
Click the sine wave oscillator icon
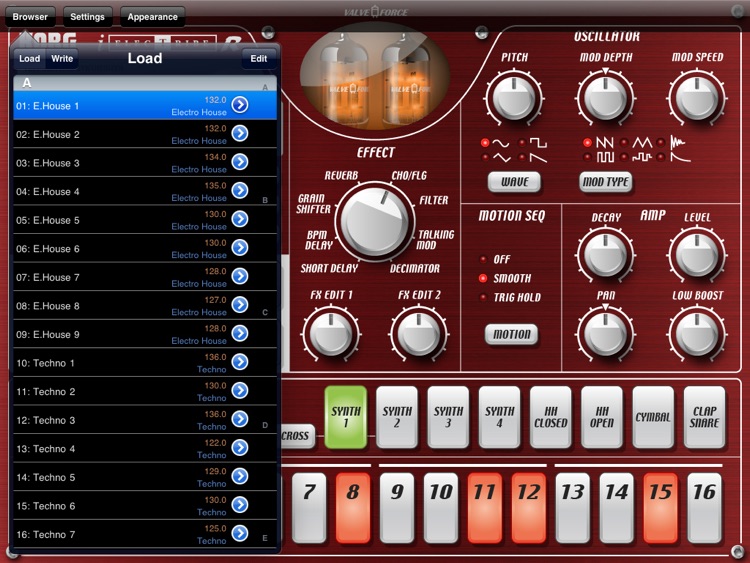(497, 143)
